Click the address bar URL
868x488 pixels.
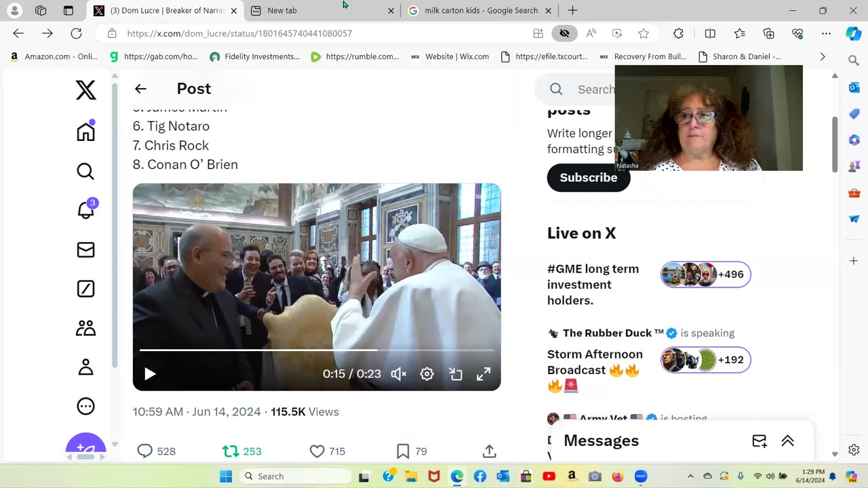pyautogui.click(x=239, y=33)
